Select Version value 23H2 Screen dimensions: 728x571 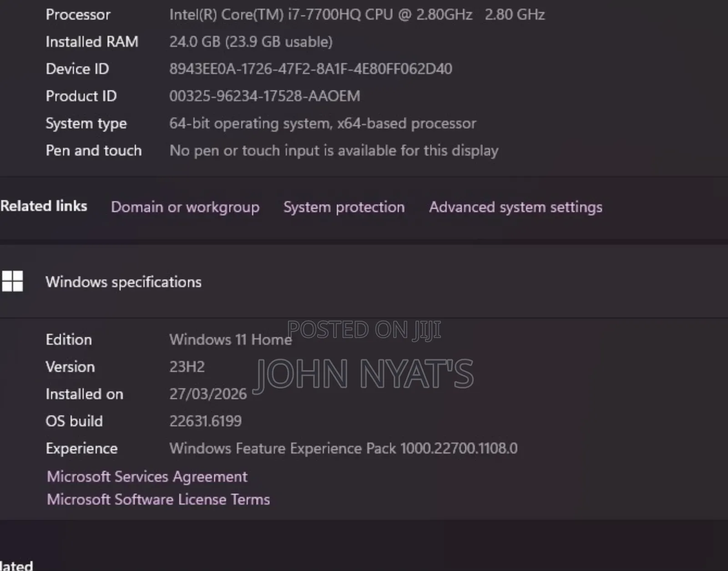point(187,367)
